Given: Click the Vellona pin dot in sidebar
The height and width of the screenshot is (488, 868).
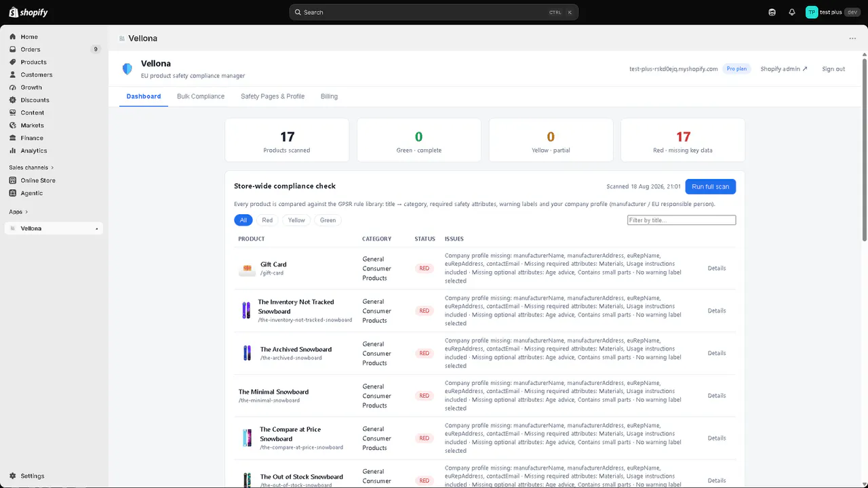Looking at the screenshot, I should click(x=96, y=229).
